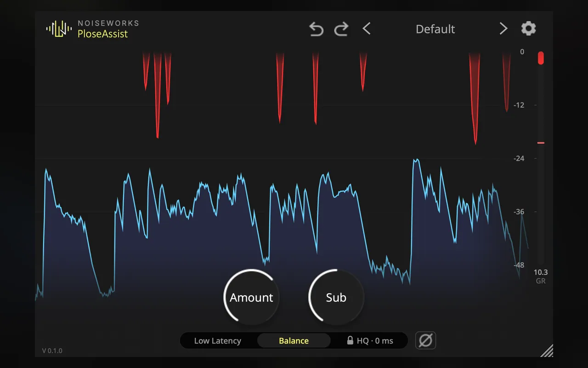Go to the previous preset

point(366,29)
